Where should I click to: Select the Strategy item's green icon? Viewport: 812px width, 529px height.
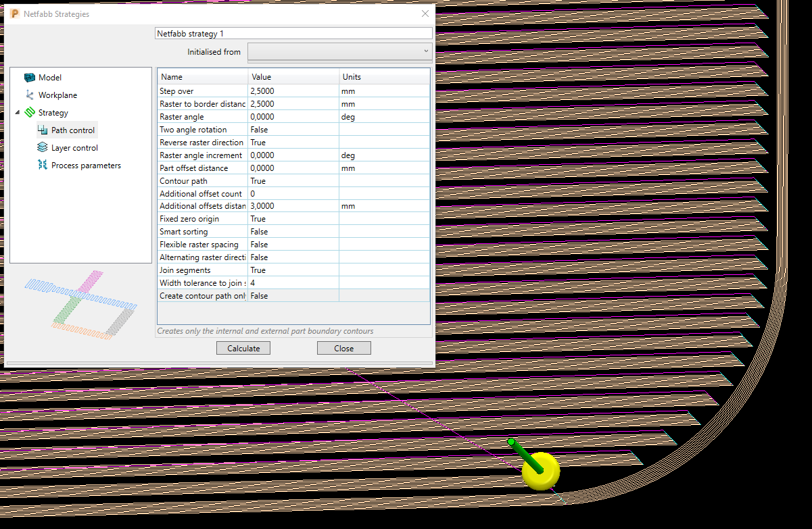(x=31, y=112)
